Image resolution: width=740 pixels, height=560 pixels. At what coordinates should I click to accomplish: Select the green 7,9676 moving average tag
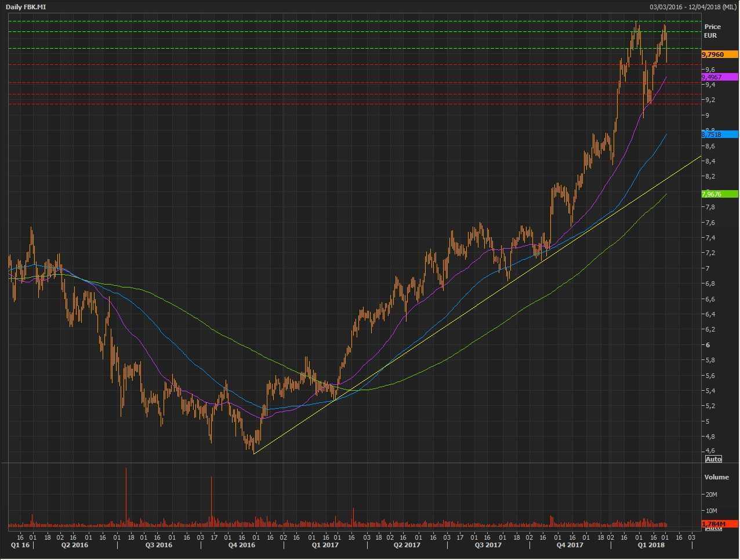pyautogui.click(x=719, y=194)
